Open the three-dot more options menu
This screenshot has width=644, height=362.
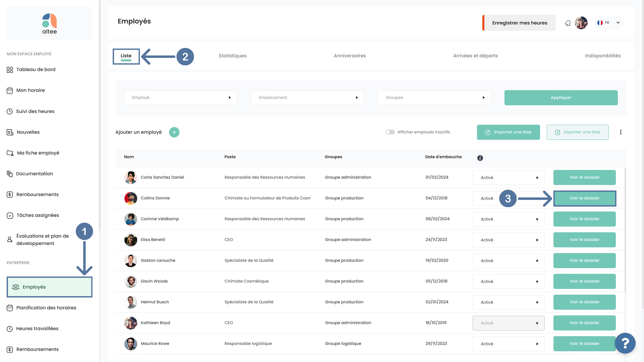click(x=620, y=132)
